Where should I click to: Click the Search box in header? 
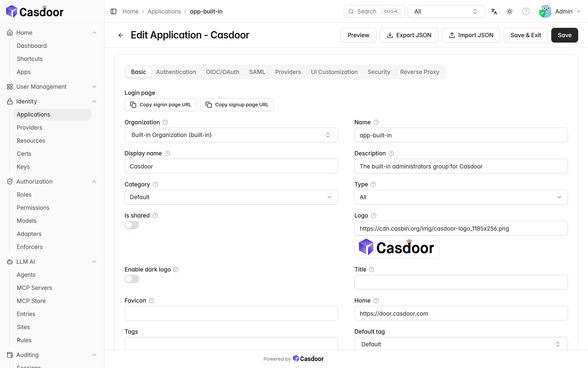374,11
